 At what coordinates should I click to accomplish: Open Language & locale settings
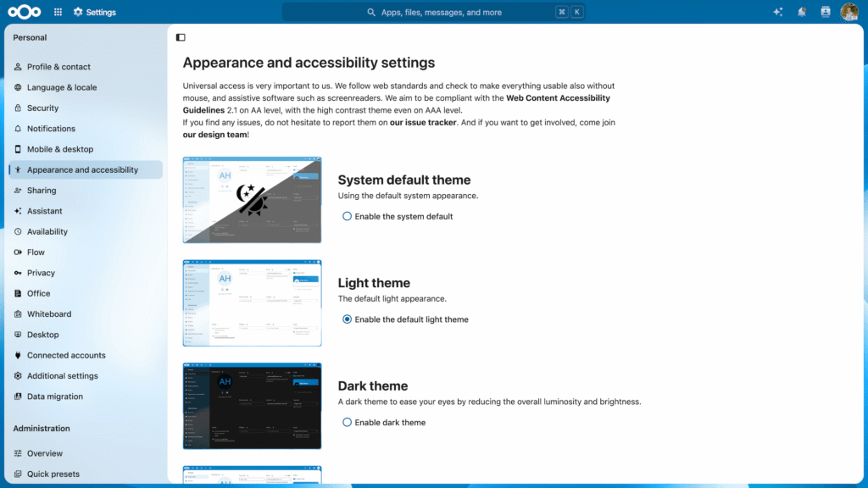click(86, 87)
